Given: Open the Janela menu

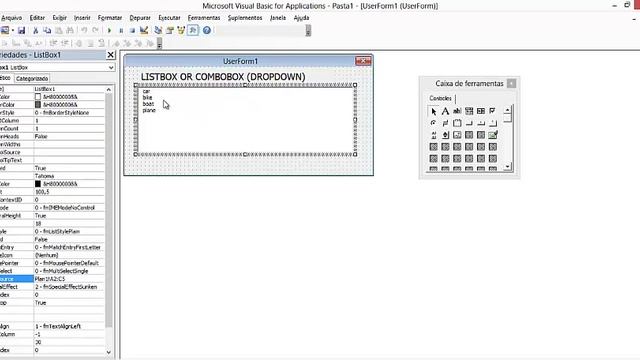Looking at the screenshot, I should point(278,18).
